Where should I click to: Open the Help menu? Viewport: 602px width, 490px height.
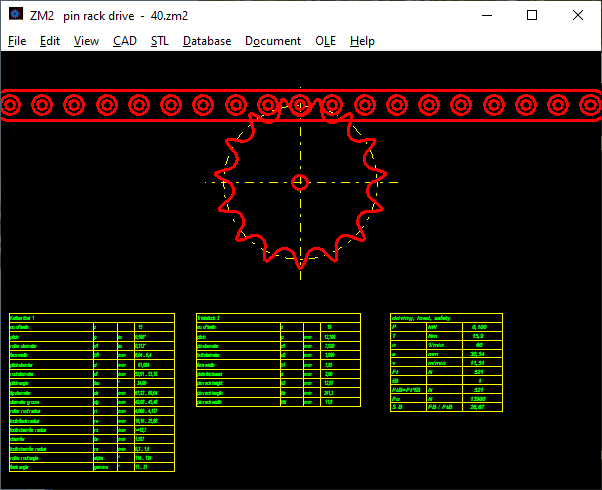[362, 41]
